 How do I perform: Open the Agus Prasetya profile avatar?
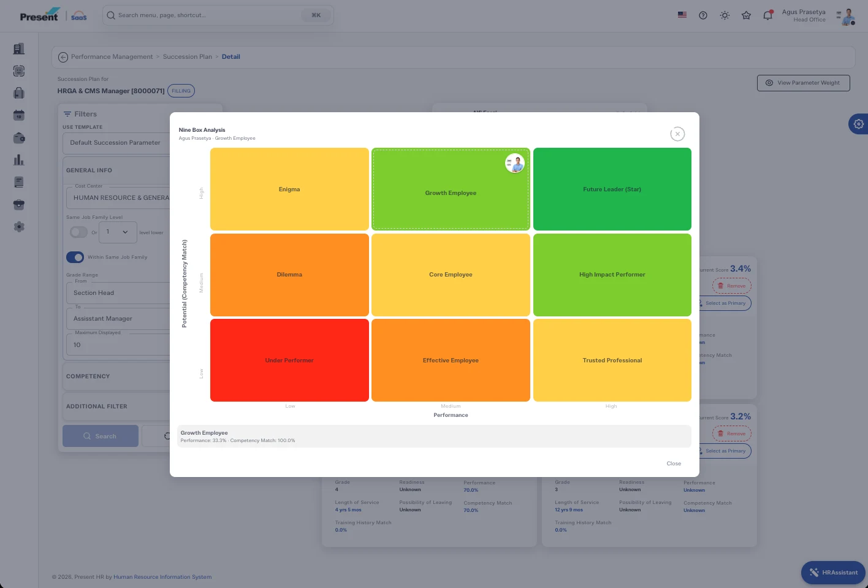848,16
